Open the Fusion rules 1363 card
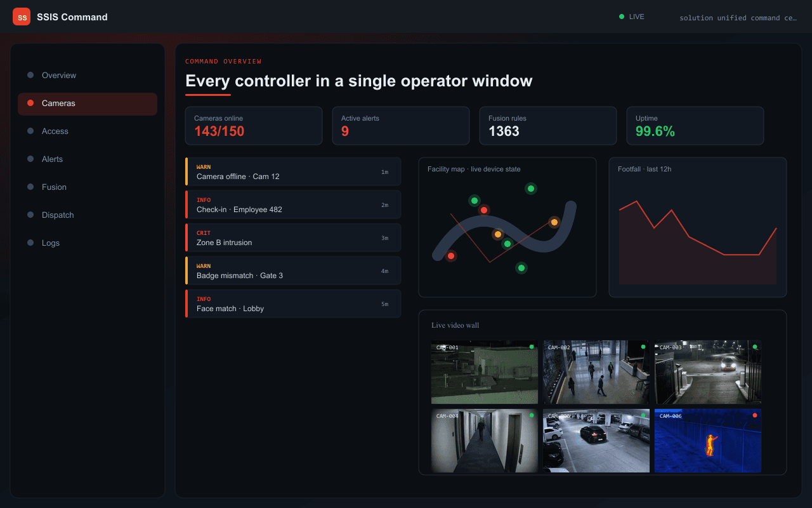 pyautogui.click(x=548, y=126)
